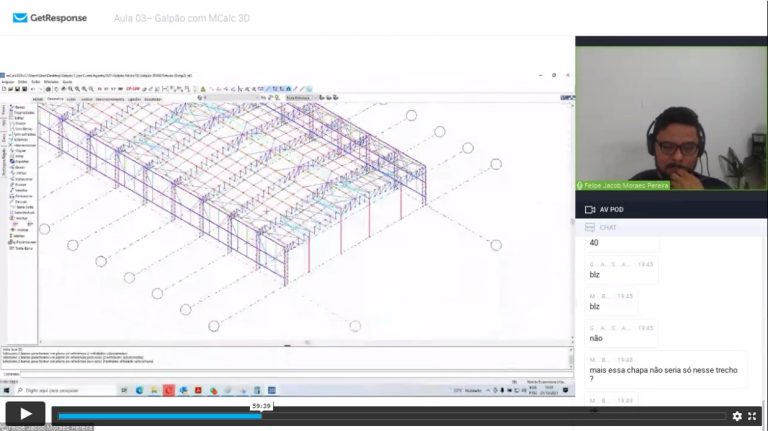
Task: Open Microsoft Edge from the taskbar
Action: tap(139, 390)
